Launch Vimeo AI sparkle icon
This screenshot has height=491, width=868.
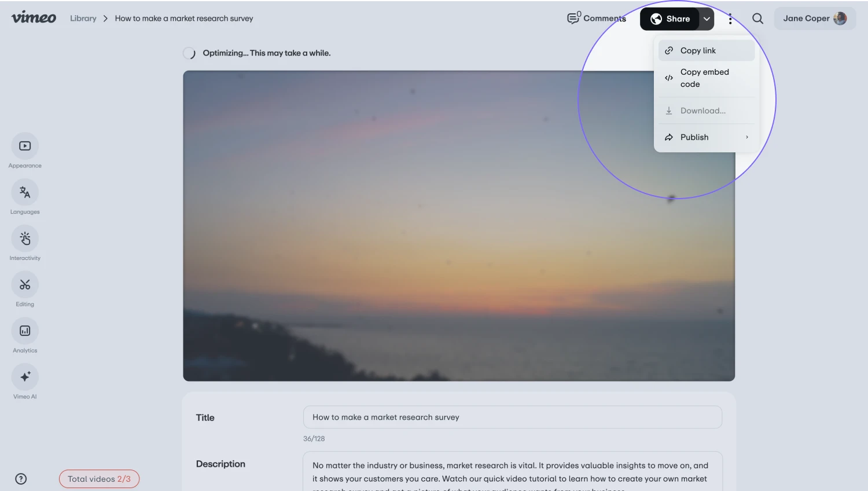[x=25, y=377]
